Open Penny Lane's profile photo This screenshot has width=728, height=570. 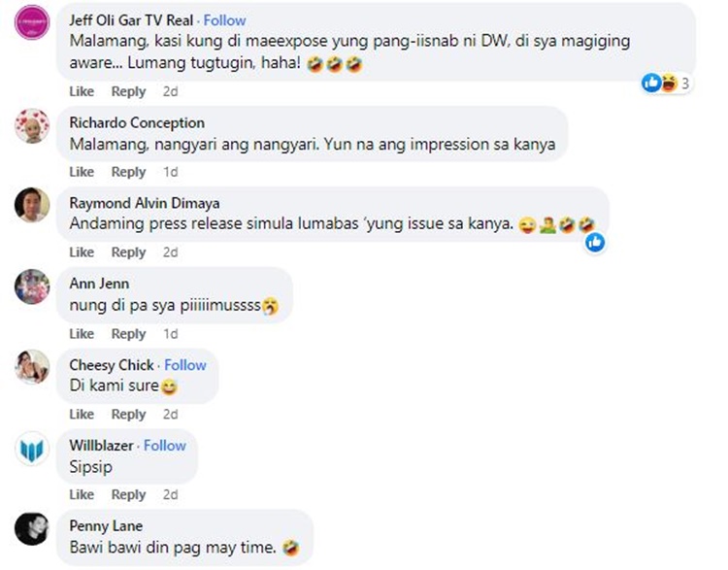[x=32, y=529]
